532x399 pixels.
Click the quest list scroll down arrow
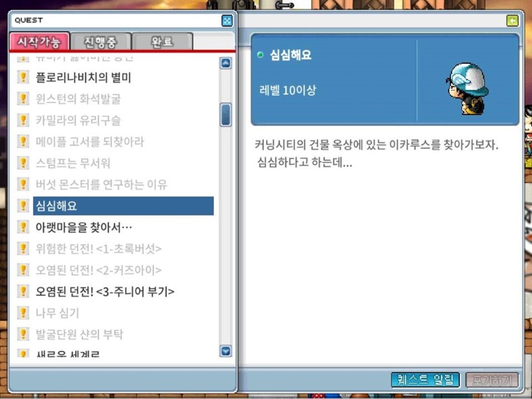[226, 351]
